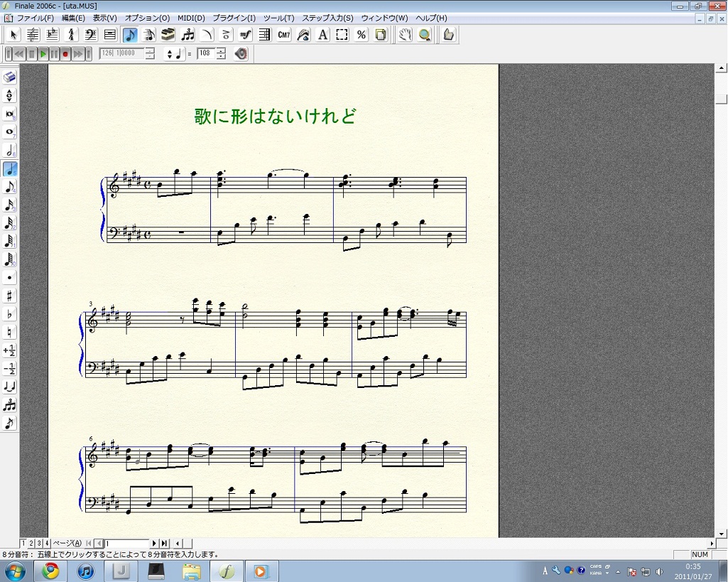
Task: Toggle the tie tool in palette
Action: tap(10, 387)
